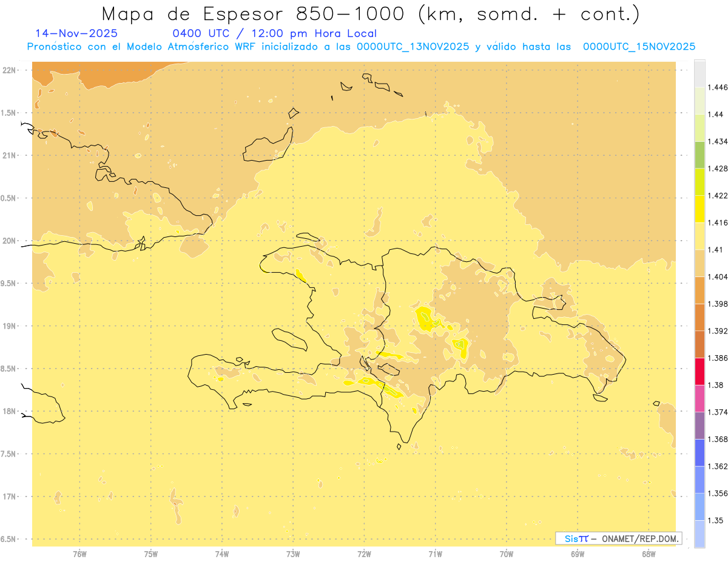The height and width of the screenshot is (562, 728).
Task: Select the date label '14-Nov-2025'
Action: tap(76, 33)
